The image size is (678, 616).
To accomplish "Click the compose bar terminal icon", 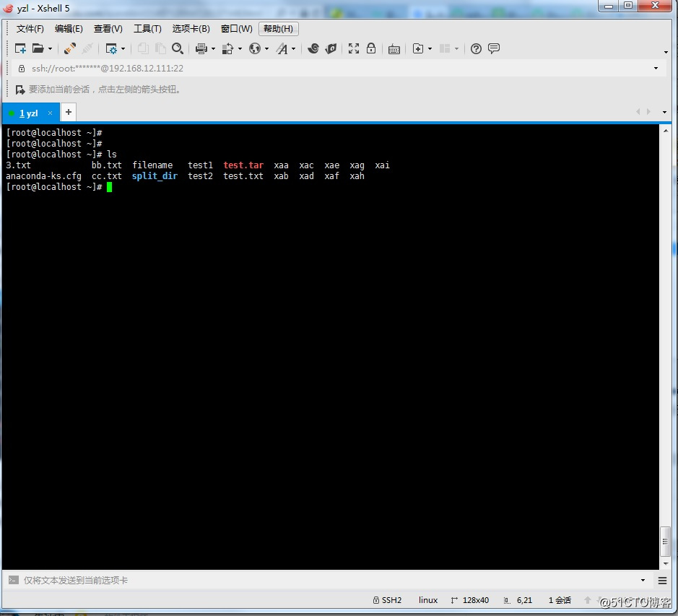I will click(14, 580).
